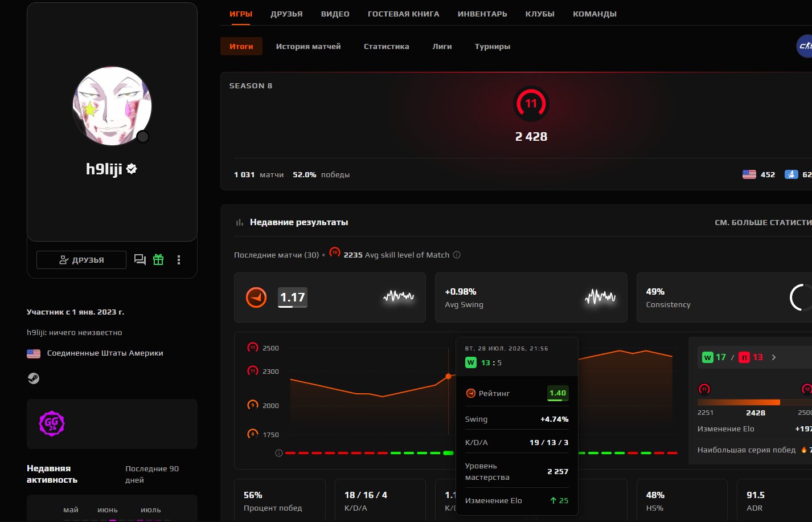This screenshot has width=812, height=522.
Task: Open chat with the player icon
Action: click(140, 260)
